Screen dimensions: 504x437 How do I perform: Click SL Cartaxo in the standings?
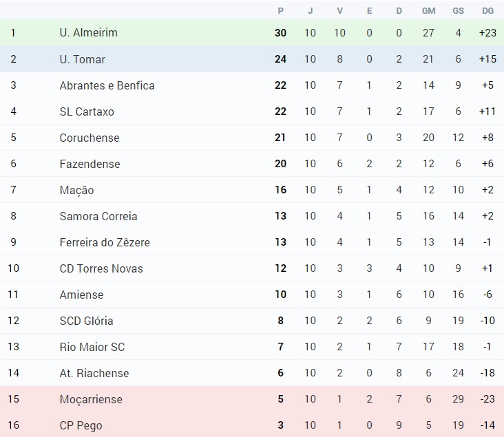[87, 111]
